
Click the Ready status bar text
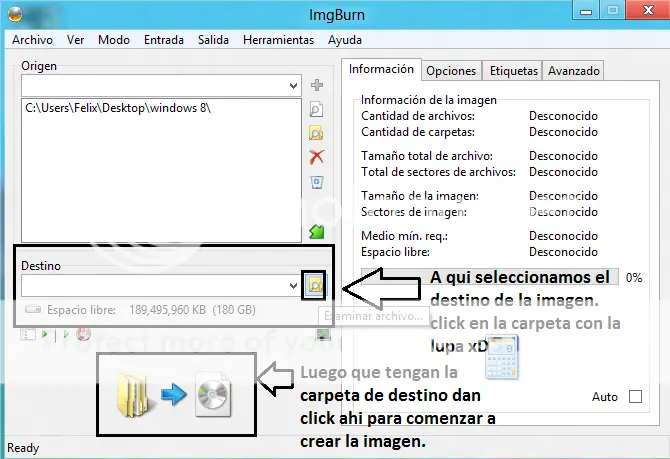23,447
